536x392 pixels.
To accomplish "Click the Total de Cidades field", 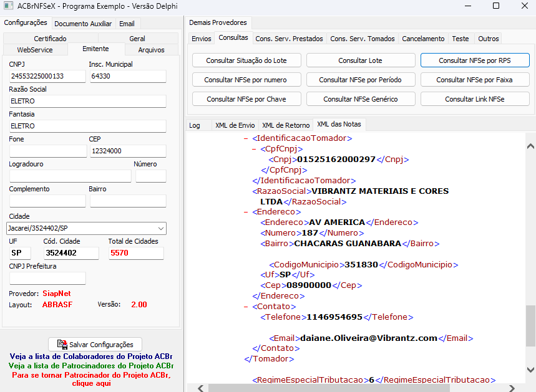I will pyautogui.click(x=137, y=253).
